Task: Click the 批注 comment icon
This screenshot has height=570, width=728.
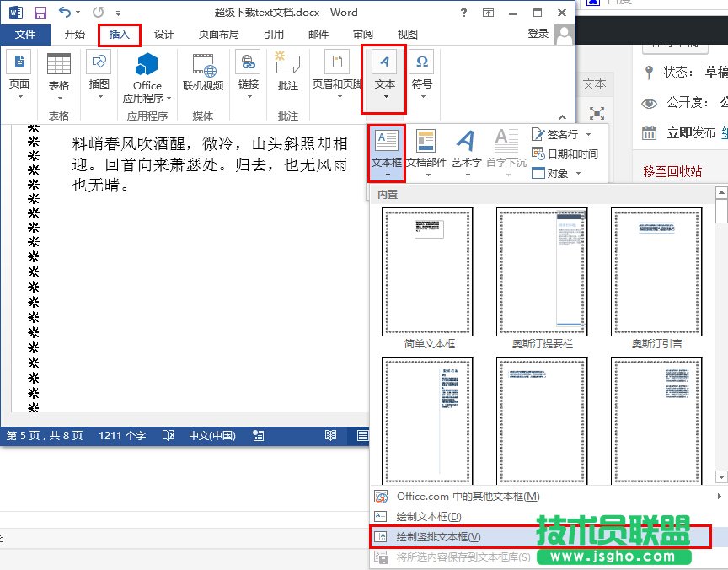Action: pyautogui.click(x=287, y=65)
